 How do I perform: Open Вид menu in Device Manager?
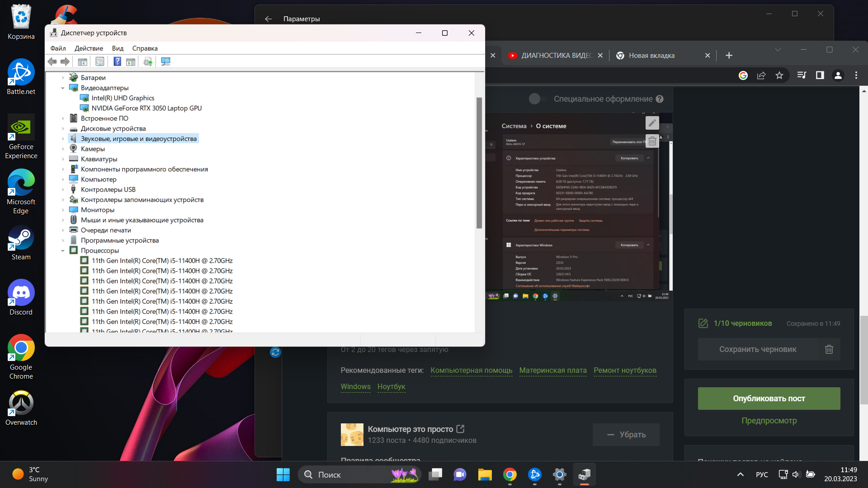click(118, 48)
